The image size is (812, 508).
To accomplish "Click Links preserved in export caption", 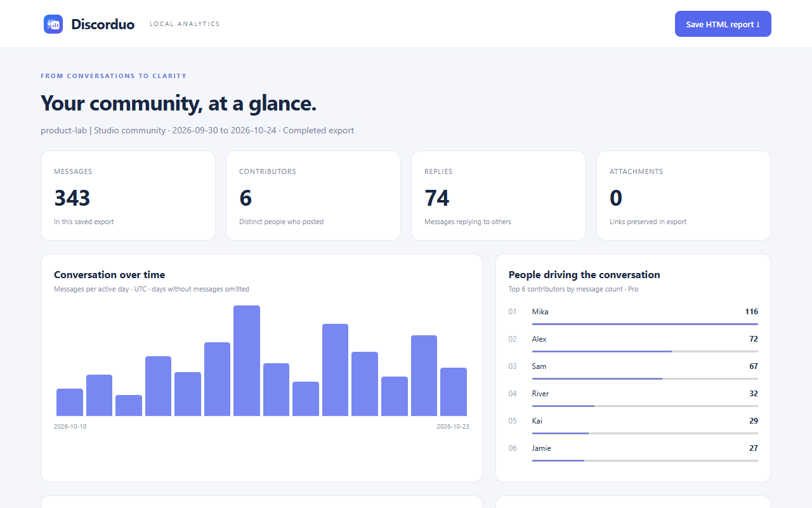I will (648, 222).
